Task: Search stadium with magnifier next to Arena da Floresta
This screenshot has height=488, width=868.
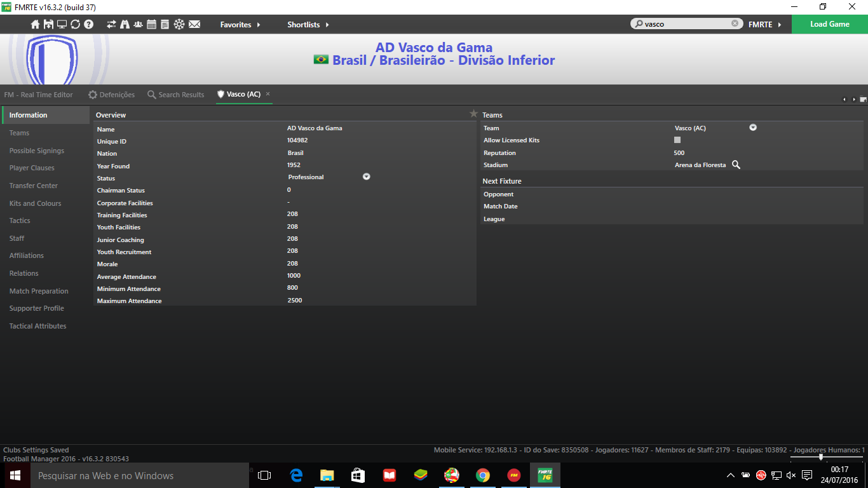Action: (x=736, y=165)
